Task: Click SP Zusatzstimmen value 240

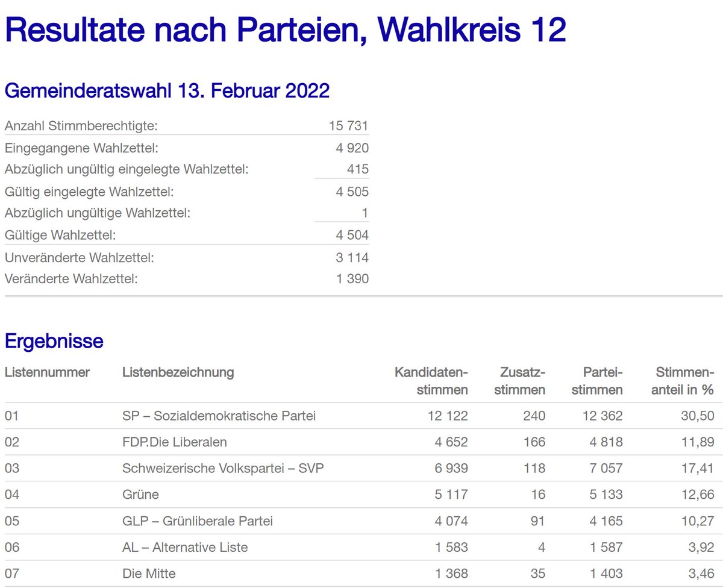Action: (534, 416)
